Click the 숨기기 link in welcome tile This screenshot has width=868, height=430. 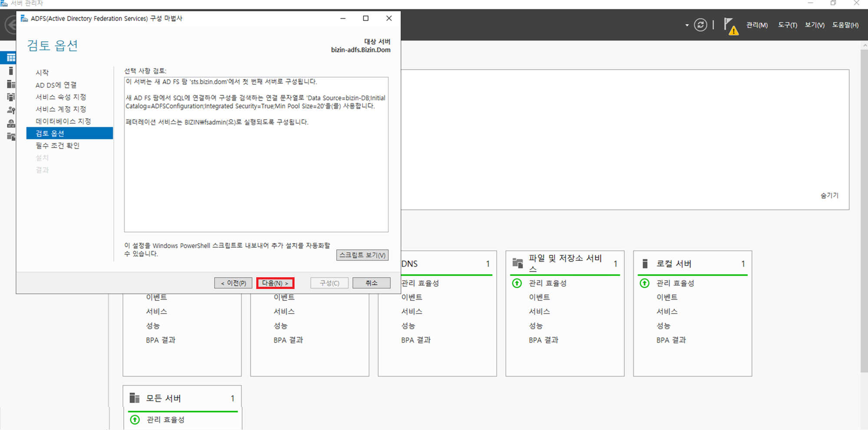829,195
